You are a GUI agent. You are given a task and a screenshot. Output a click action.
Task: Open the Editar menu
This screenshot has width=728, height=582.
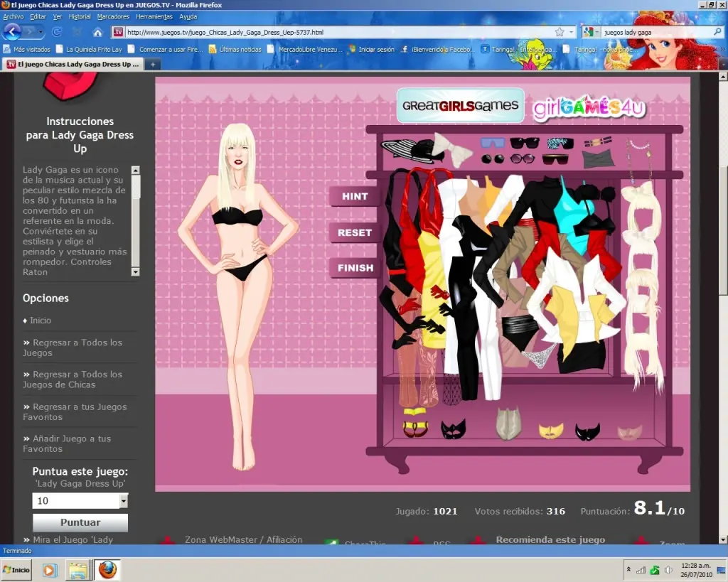[38, 17]
